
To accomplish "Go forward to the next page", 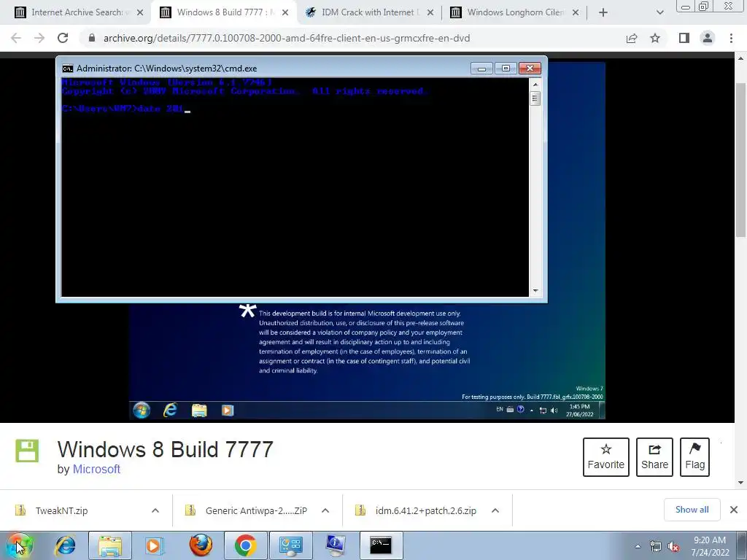I will [39, 38].
